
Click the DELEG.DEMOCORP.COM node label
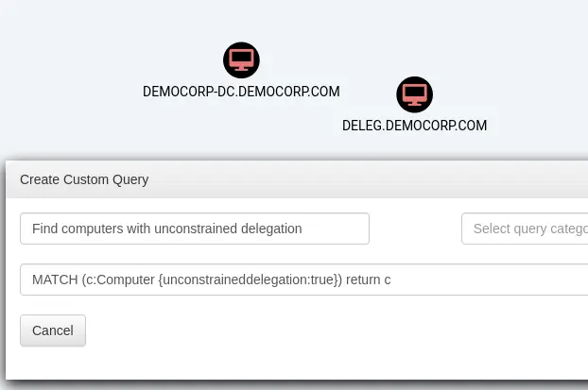point(414,125)
